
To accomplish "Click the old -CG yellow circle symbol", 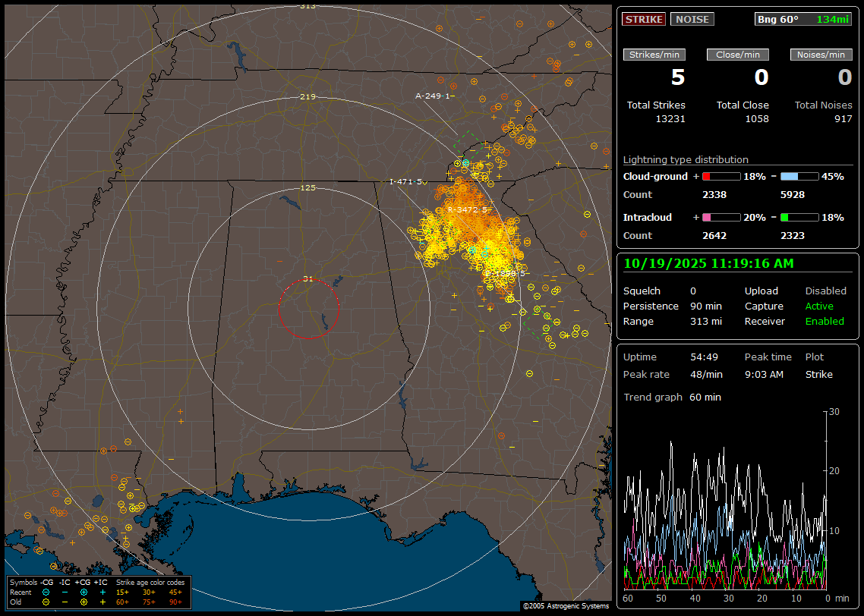I will coord(46,602).
